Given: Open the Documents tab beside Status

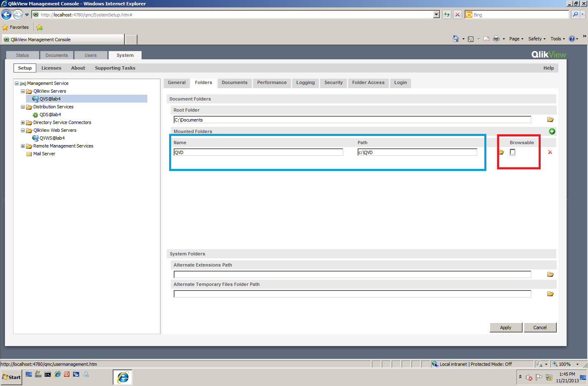Looking at the screenshot, I should point(57,55).
